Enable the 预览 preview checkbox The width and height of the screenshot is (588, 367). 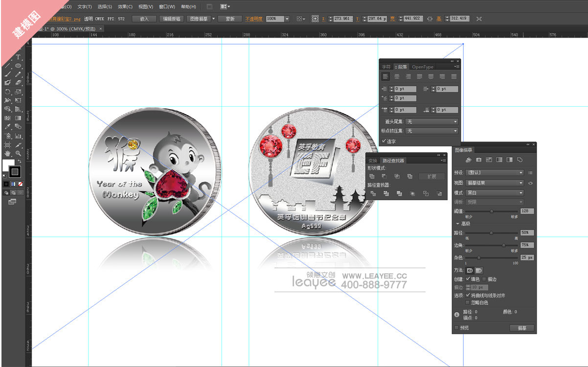457,328
